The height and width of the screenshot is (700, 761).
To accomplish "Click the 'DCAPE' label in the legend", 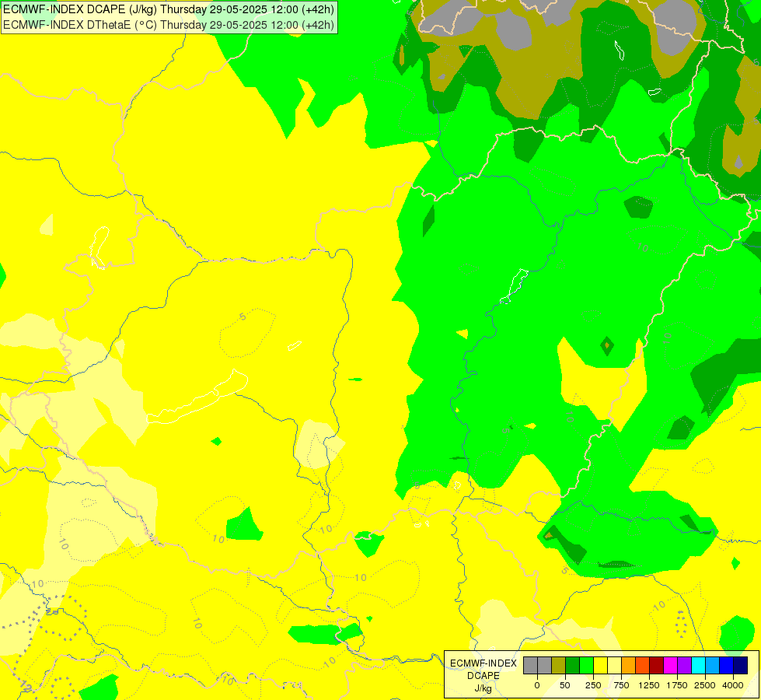I will point(483,676).
